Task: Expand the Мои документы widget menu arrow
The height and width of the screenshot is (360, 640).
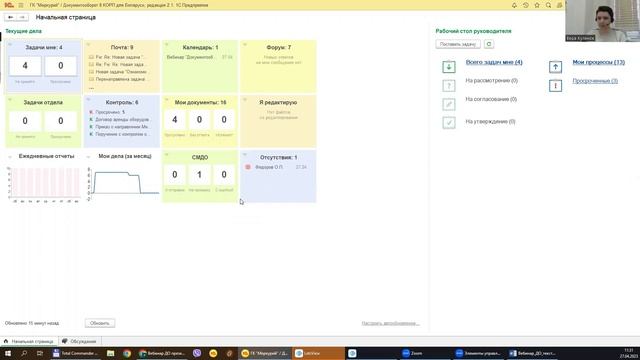Action: [167, 99]
